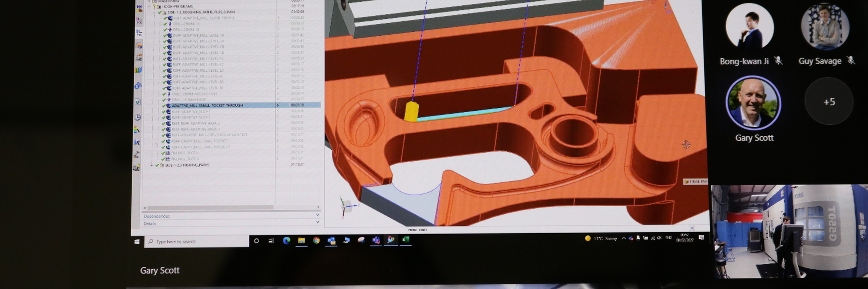Open the top assembly navigator sidebar icon
This screenshot has width=868, height=289.
tap(139, 8)
